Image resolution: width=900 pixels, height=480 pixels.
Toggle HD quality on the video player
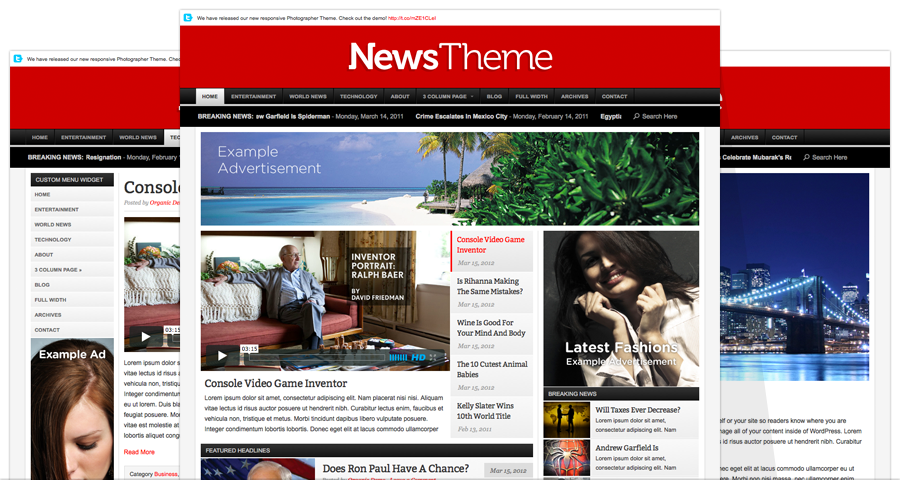tap(418, 357)
